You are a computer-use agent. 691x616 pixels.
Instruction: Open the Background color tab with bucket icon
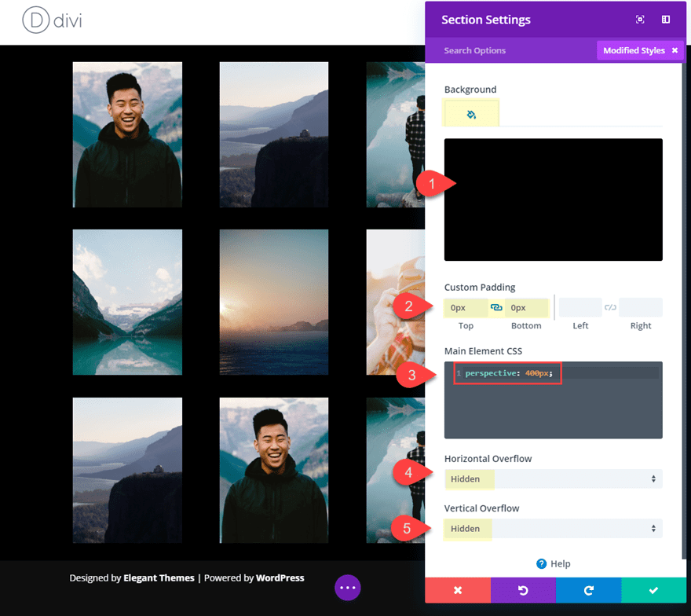click(470, 113)
